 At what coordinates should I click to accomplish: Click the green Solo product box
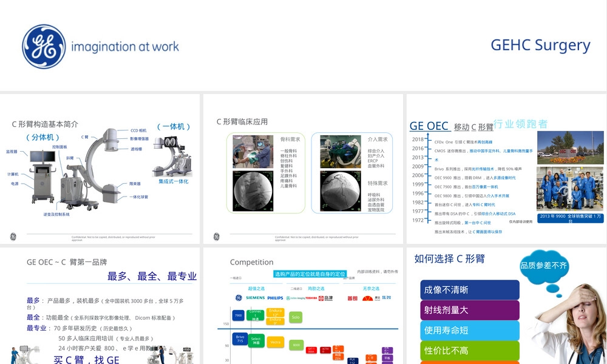(296, 317)
